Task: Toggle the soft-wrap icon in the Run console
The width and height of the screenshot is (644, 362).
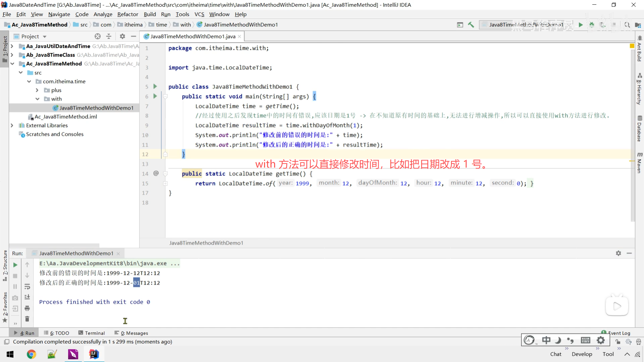Action: (x=27, y=287)
